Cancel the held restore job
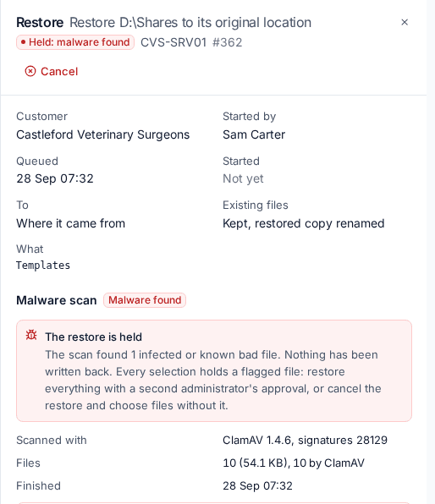This screenshot has width=435, height=504. click(52, 71)
